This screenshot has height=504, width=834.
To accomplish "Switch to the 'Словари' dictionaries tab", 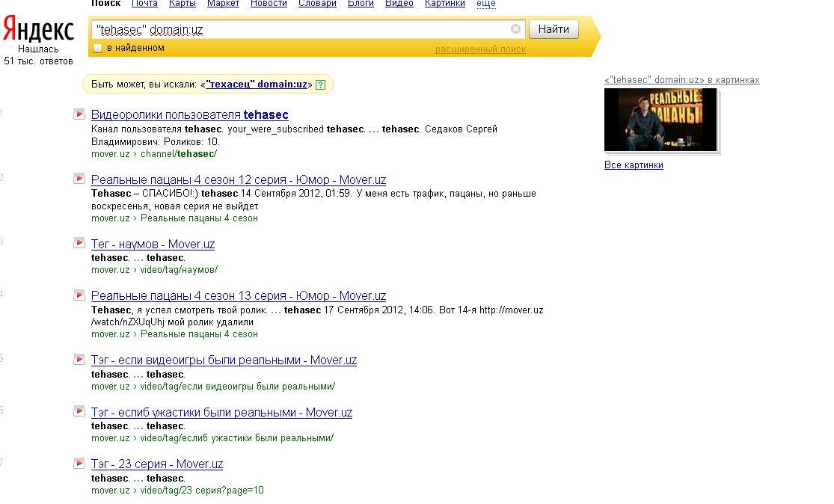I will click(318, 4).
